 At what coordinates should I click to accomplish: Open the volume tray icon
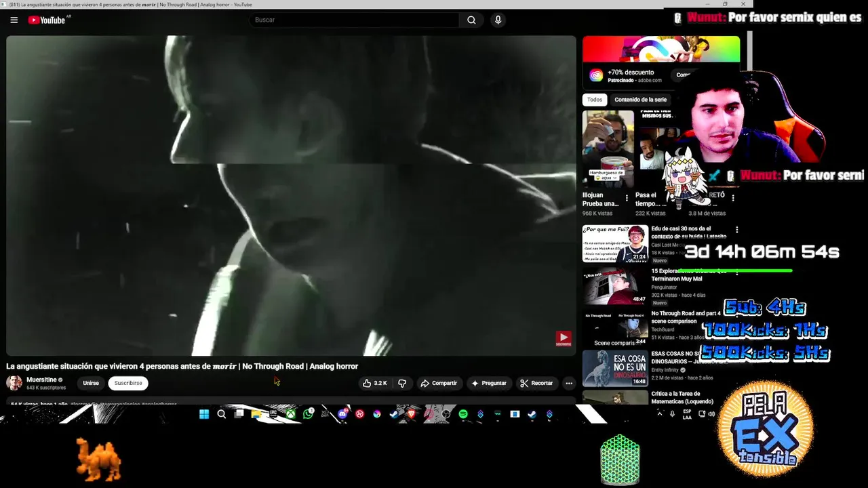pyautogui.click(x=711, y=414)
